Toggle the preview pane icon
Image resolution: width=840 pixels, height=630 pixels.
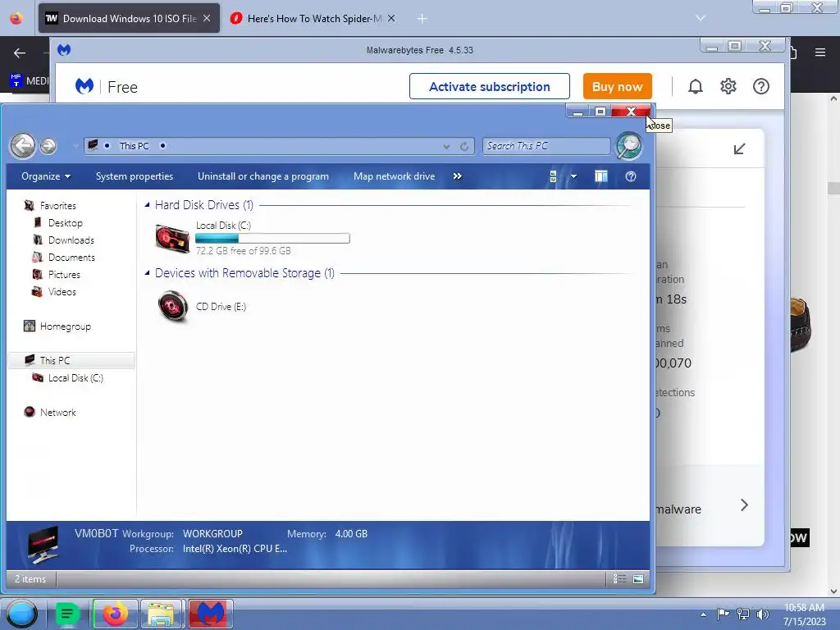click(601, 176)
